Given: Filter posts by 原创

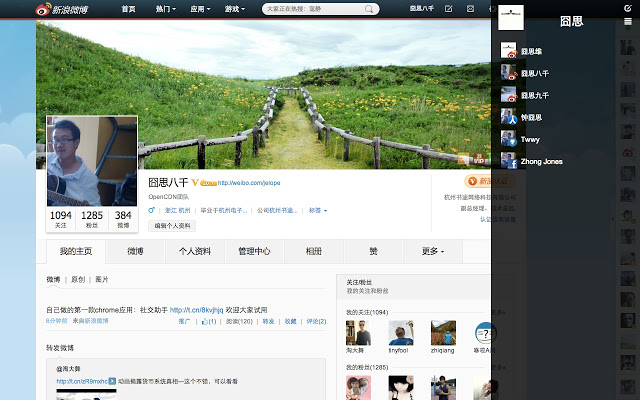Looking at the screenshot, I should coord(78,279).
